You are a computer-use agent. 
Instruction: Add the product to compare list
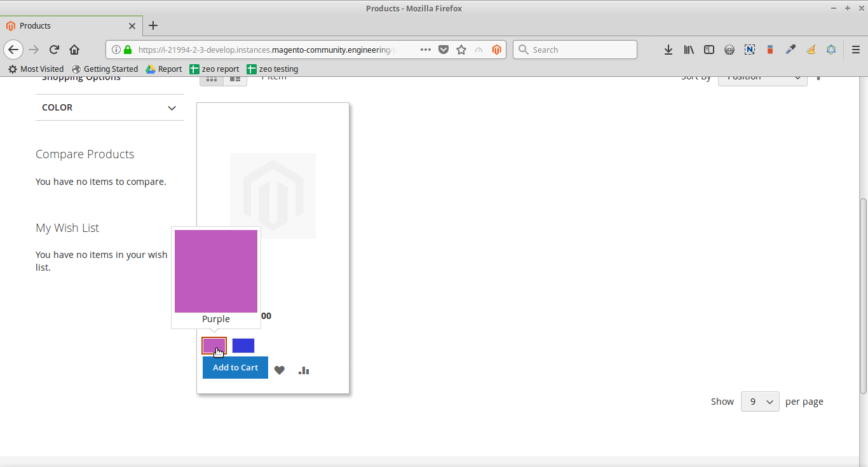(x=304, y=370)
